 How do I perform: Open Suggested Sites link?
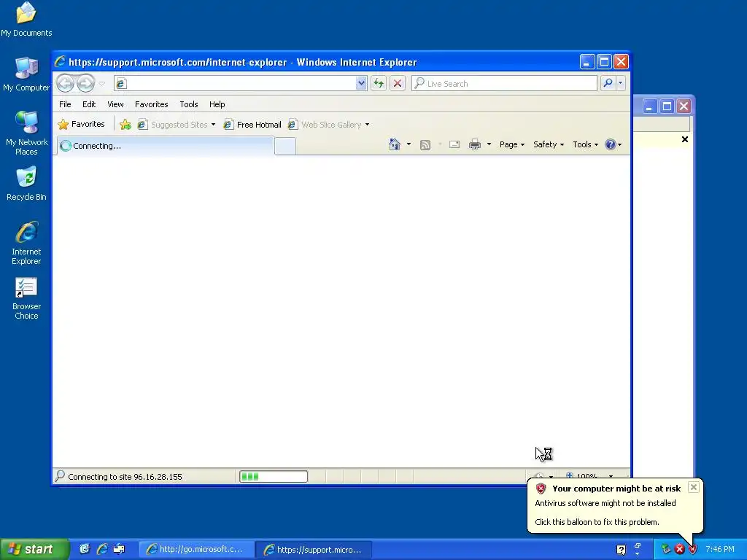pos(177,125)
